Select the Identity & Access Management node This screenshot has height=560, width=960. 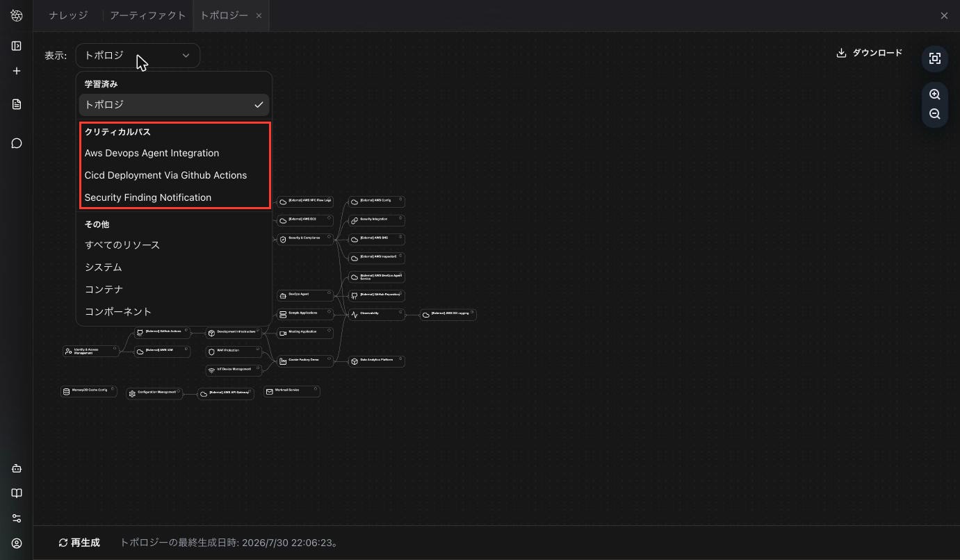click(91, 352)
